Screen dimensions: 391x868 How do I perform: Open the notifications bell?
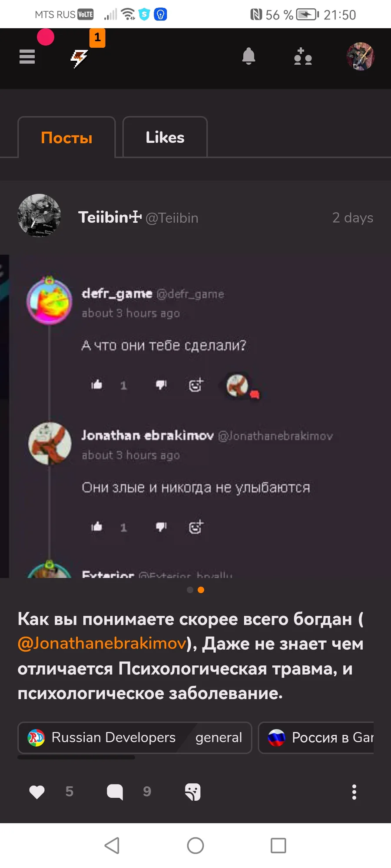pos(249,56)
